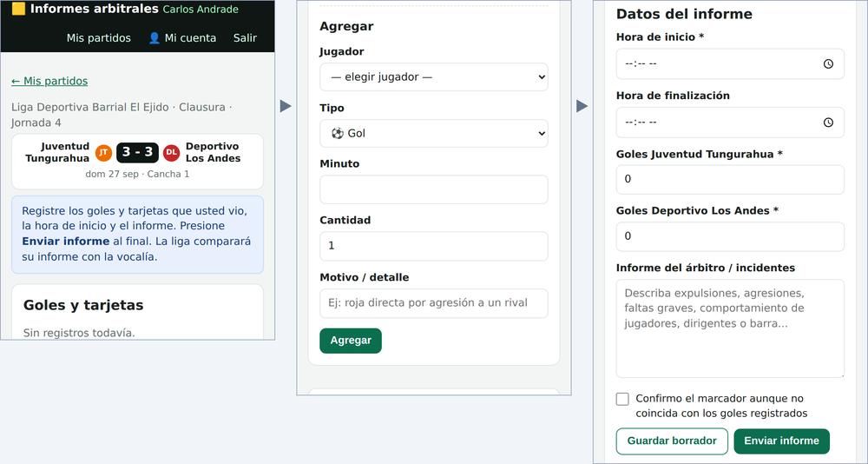This screenshot has height=464, width=868.
Task: Expand the Tipo dropdown showing Gol
Action: pyautogui.click(x=433, y=134)
